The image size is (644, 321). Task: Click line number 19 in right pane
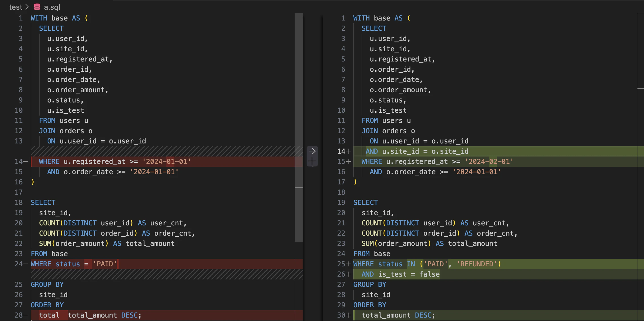pyautogui.click(x=341, y=203)
